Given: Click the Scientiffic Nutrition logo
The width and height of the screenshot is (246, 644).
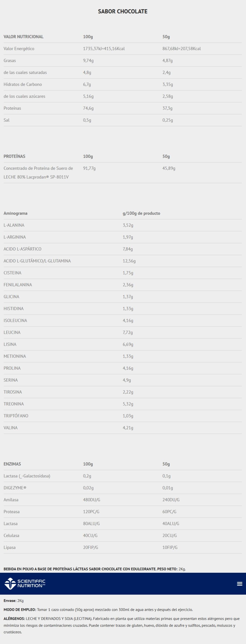Looking at the screenshot, I should click(x=25, y=584).
